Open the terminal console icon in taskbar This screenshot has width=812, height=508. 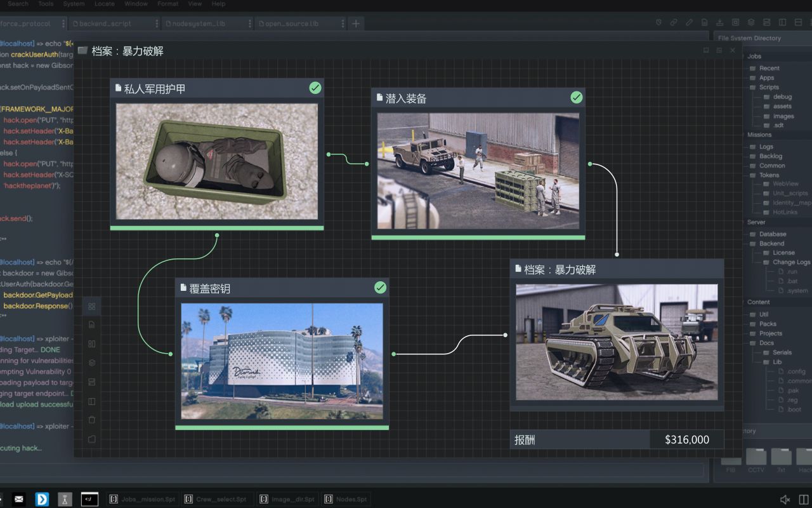89,499
